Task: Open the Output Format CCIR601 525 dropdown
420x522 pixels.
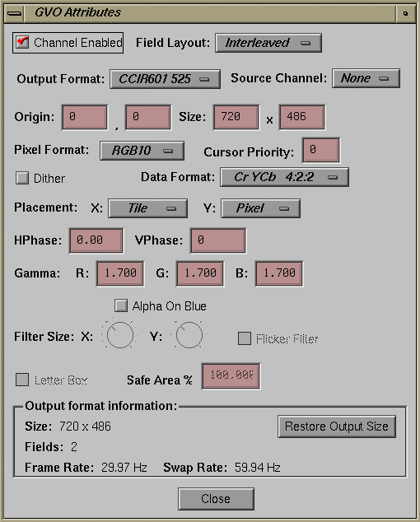Action: [x=166, y=79]
